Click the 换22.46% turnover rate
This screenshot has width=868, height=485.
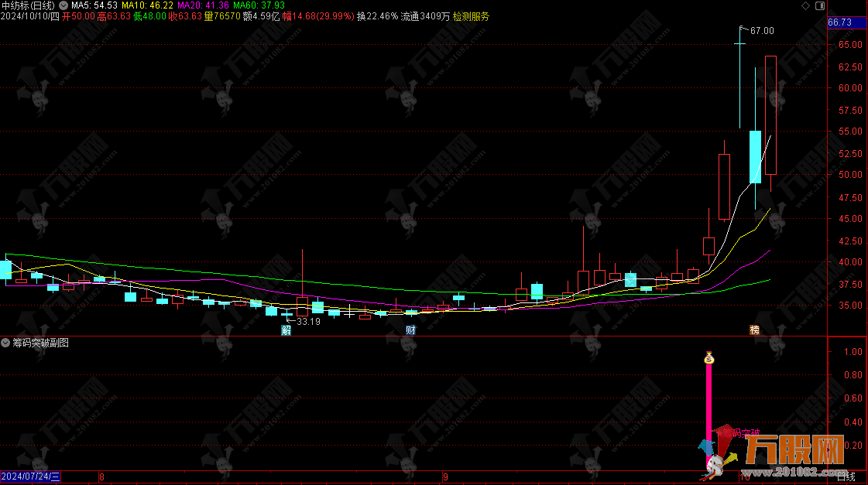pos(378,16)
